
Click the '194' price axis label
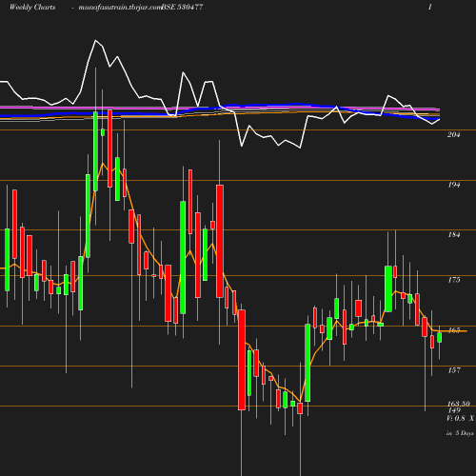454,185
